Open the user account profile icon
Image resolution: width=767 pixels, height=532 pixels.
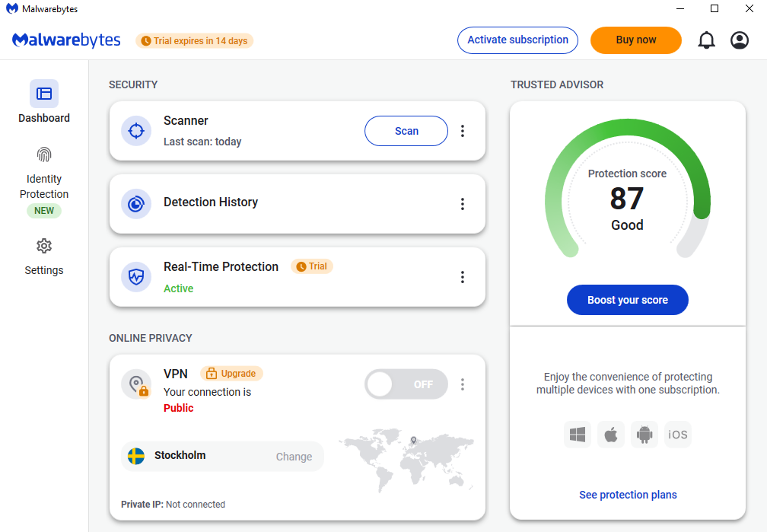coord(739,40)
